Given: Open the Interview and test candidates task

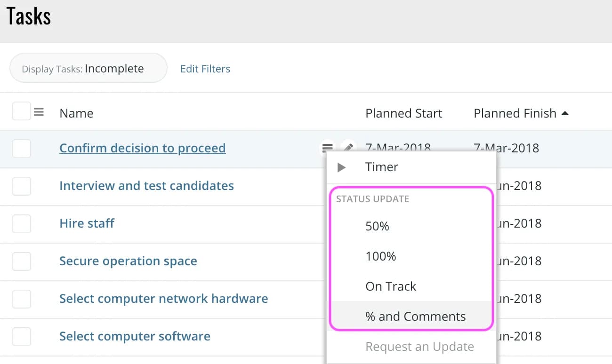Looking at the screenshot, I should pyautogui.click(x=146, y=186).
